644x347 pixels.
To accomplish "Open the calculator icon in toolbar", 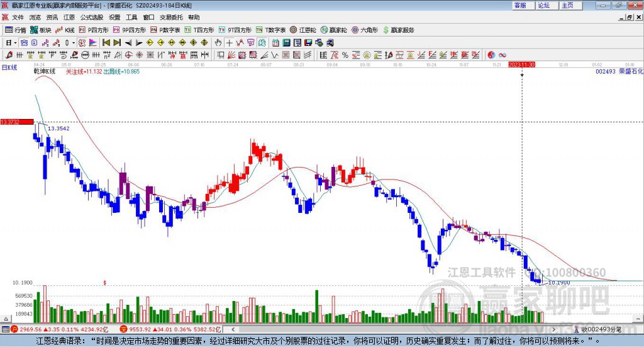I will point(286,42).
